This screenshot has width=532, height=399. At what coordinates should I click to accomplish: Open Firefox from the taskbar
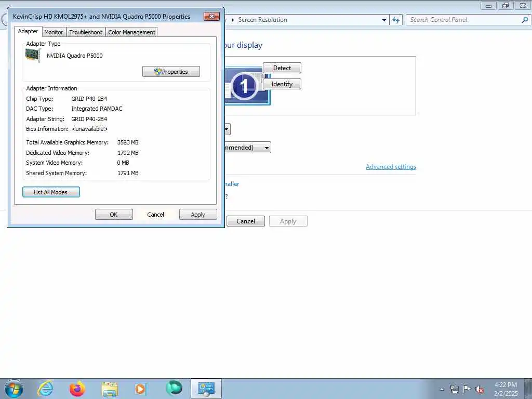[77, 389]
